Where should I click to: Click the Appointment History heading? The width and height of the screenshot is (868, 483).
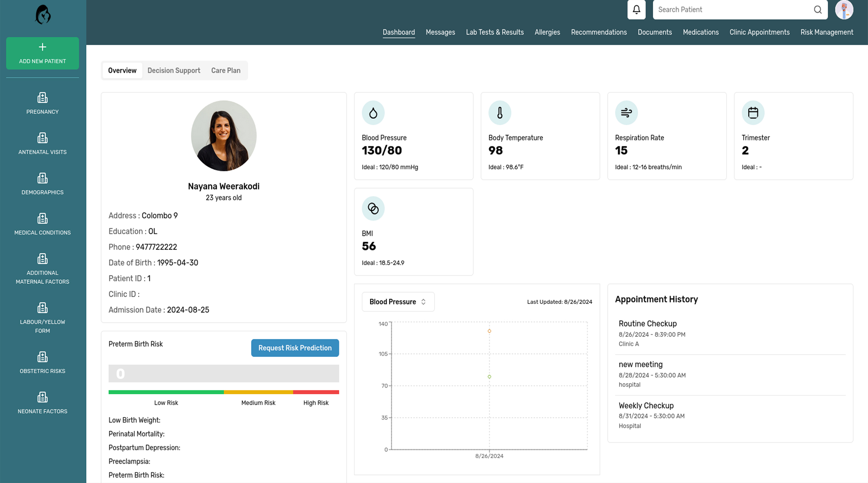coord(656,299)
